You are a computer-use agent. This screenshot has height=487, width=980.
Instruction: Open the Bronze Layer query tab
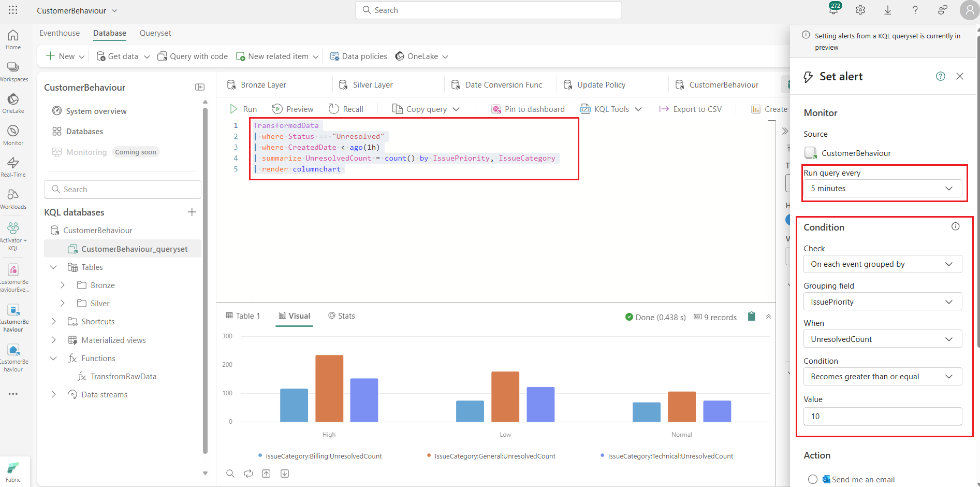point(257,85)
